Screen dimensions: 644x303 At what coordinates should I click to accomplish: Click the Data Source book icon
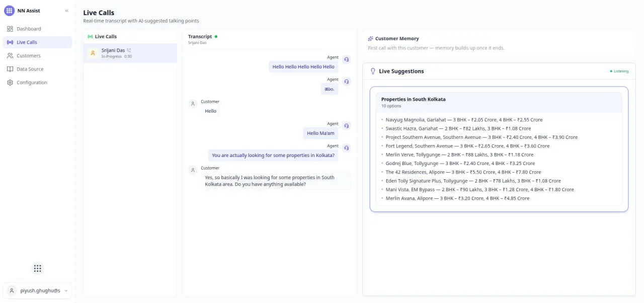tap(10, 69)
